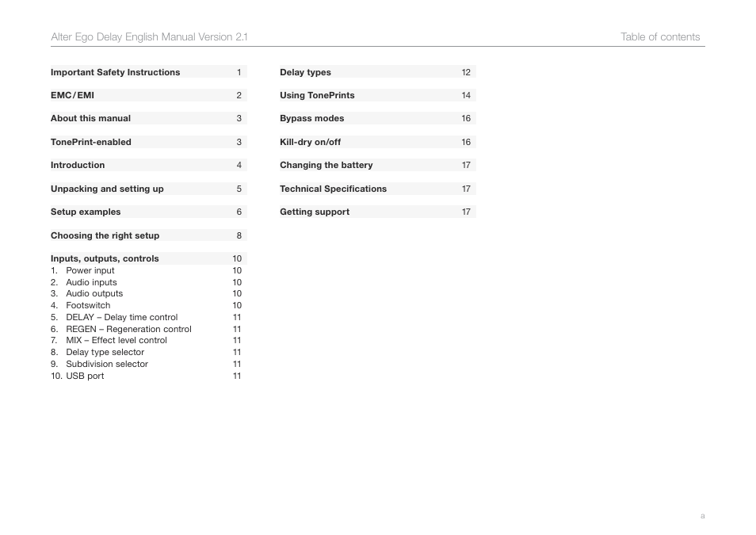Jump to Delay type selector entry
This screenshot has height=535, width=756.
click(x=146, y=352)
